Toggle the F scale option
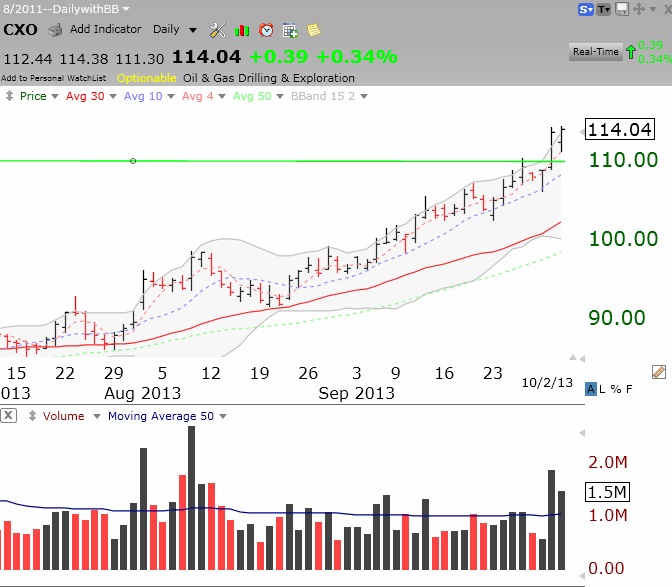This screenshot has width=672, height=587. coord(629,389)
